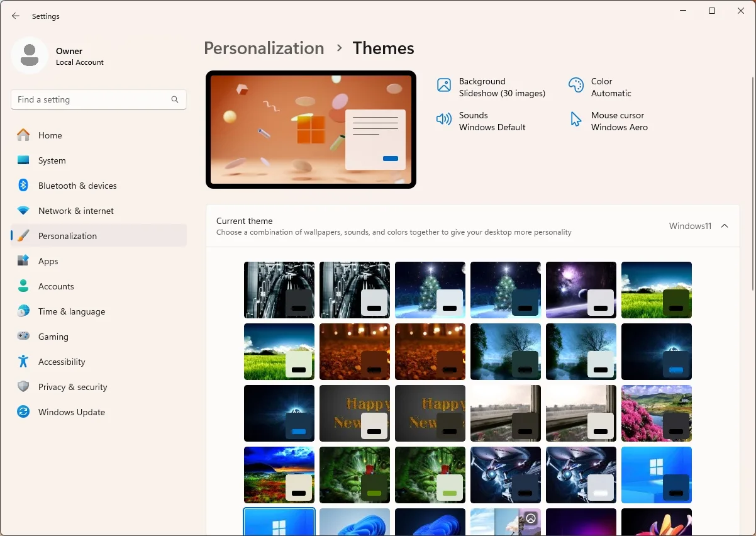Click the Personalization breadcrumb link
Viewport: 756px width, 536px height.
coord(264,48)
